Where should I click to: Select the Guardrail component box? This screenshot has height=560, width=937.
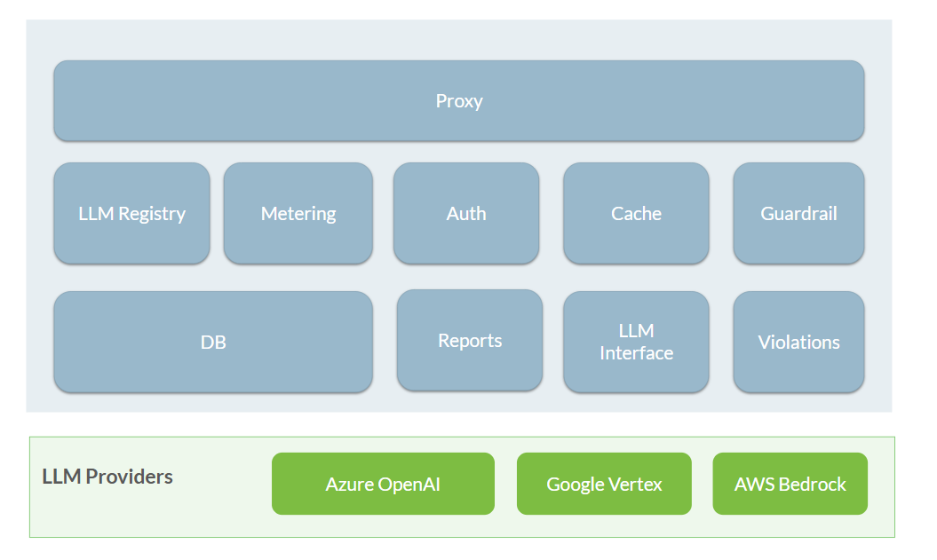[x=798, y=214]
